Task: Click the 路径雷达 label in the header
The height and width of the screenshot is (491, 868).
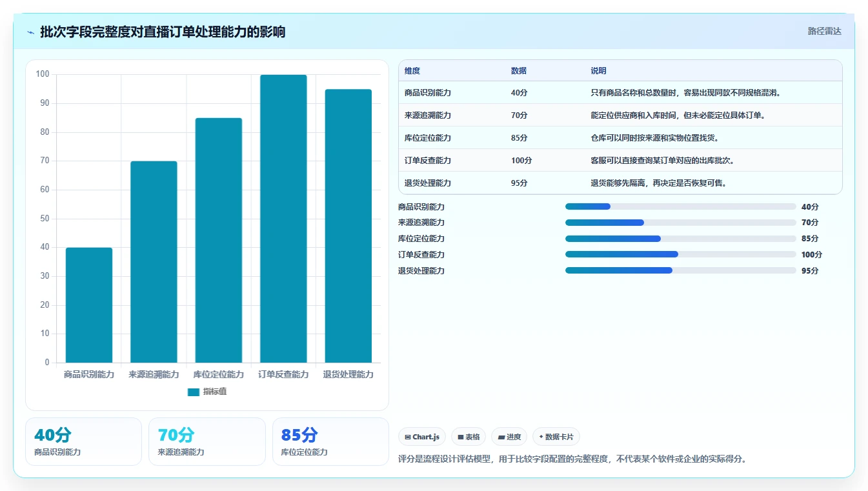Action: (825, 31)
